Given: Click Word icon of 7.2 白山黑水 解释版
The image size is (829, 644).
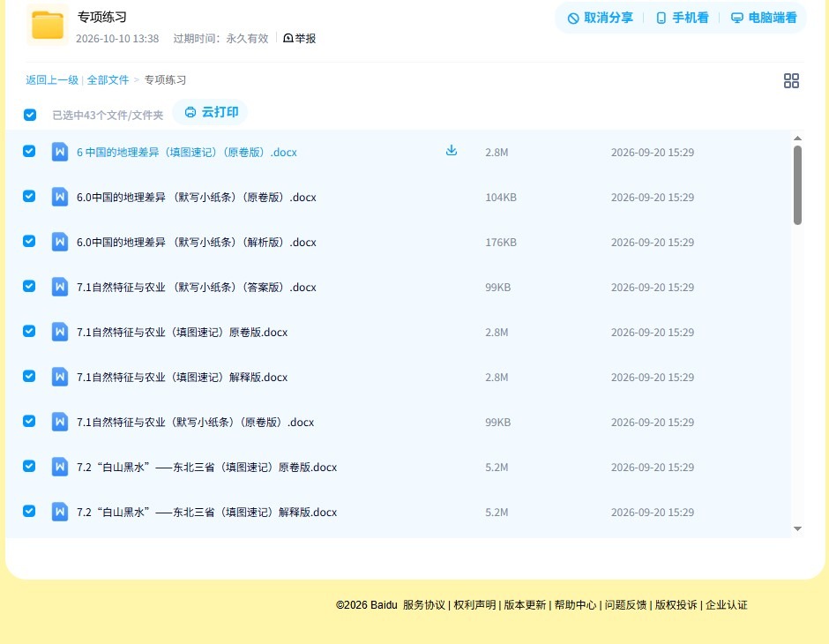Looking at the screenshot, I should (60, 512).
